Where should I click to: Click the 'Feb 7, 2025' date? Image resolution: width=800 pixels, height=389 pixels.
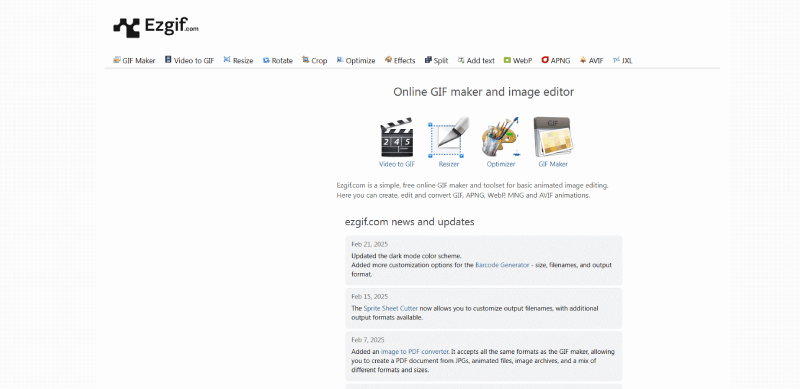(x=368, y=340)
